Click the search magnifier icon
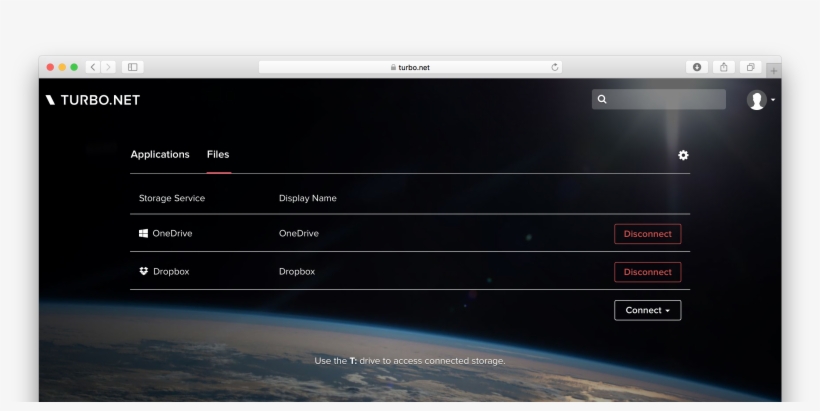Image resolution: width=820 pixels, height=411 pixels. 602,99
